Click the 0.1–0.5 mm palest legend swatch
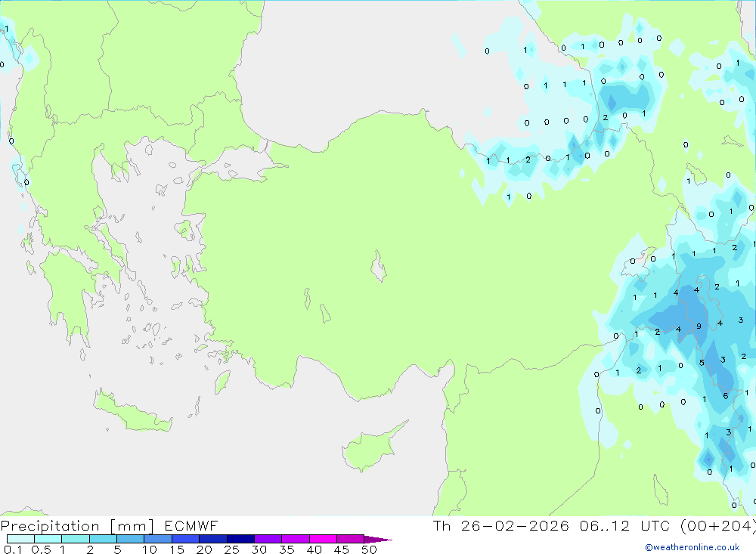The image size is (756, 554). coord(20,539)
